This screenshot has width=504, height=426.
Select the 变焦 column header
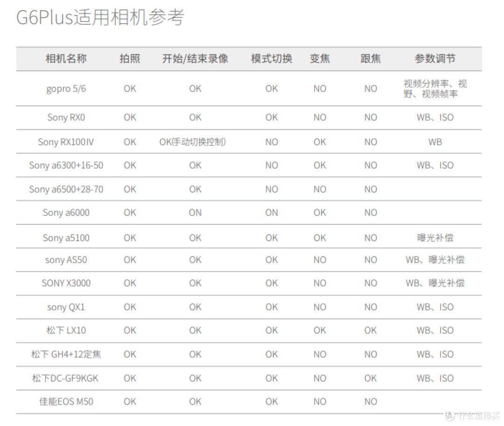(x=320, y=59)
